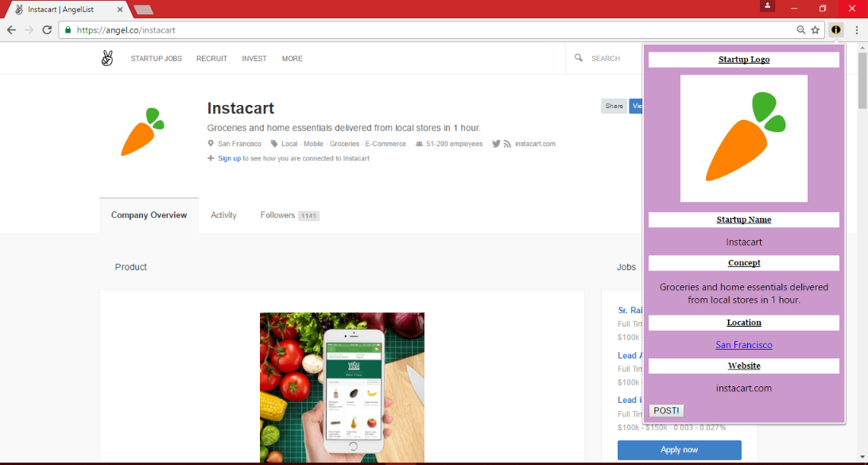Click the Jobs section heading
The width and height of the screenshot is (868, 465).
pyautogui.click(x=626, y=267)
